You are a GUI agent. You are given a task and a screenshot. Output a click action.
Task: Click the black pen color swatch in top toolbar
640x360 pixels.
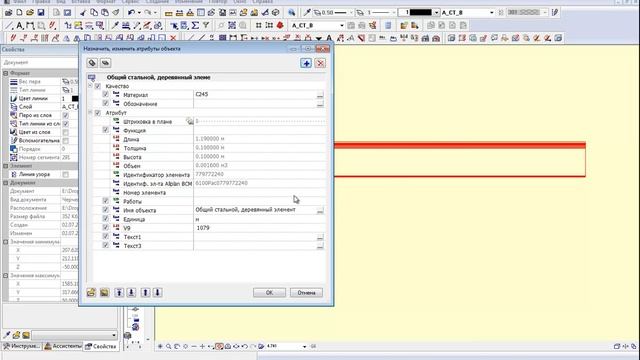tap(420, 13)
